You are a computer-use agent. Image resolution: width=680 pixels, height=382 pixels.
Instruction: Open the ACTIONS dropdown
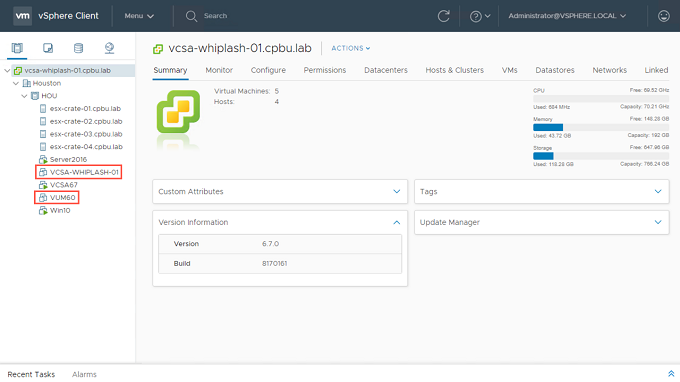pos(351,48)
